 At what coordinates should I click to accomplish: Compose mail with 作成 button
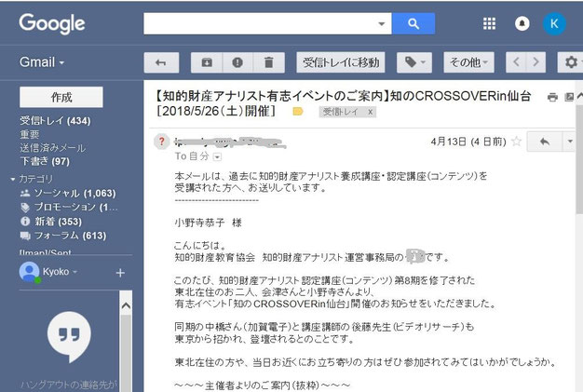coord(61,98)
